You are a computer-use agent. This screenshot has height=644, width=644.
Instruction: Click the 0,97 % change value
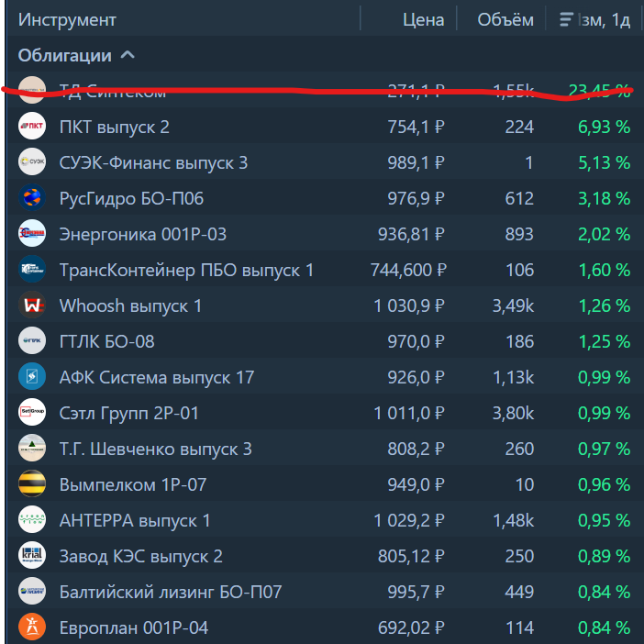[605, 449]
